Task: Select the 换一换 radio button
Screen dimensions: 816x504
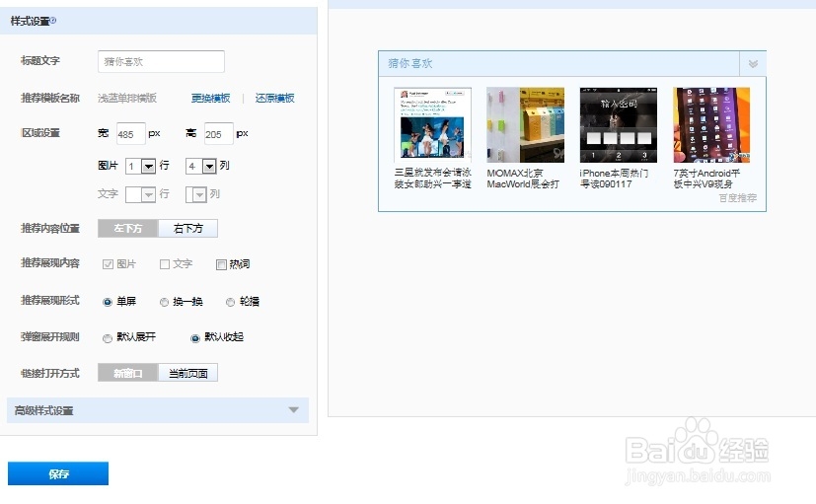Action: (x=164, y=302)
